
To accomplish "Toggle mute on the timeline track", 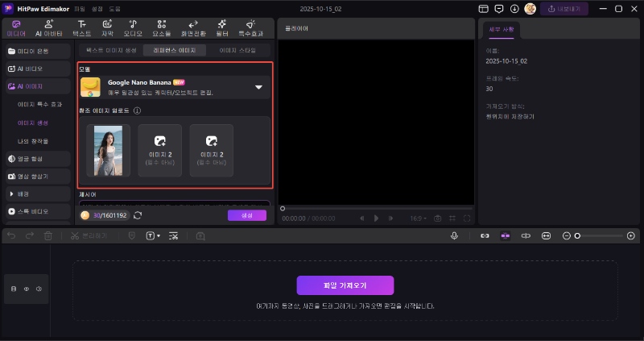I will pos(38,288).
